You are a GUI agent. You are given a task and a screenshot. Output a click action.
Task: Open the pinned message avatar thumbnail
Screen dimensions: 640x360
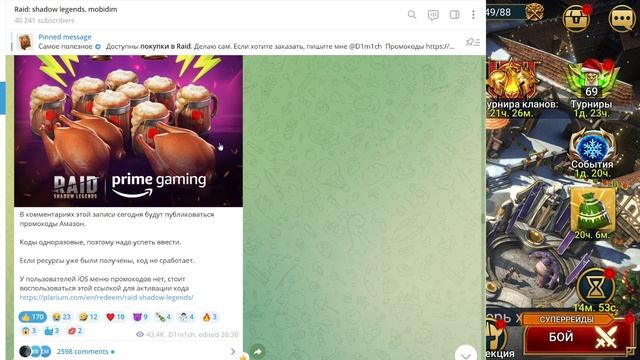click(x=25, y=42)
